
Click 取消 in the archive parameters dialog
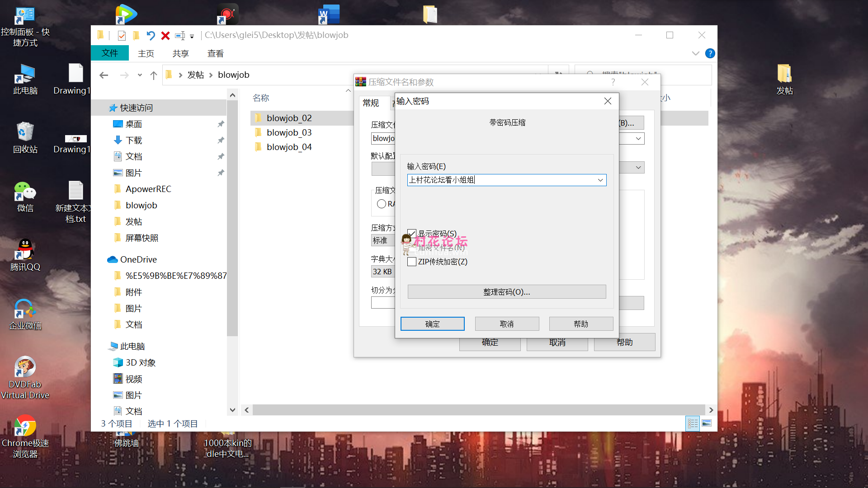click(557, 343)
